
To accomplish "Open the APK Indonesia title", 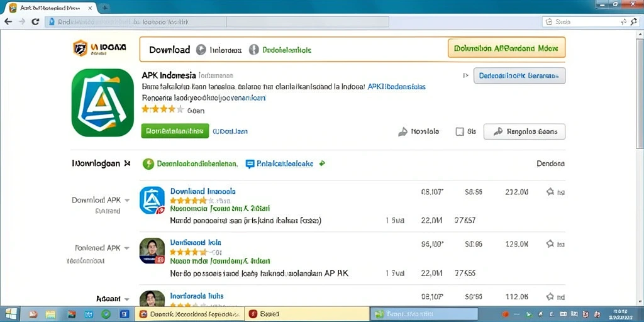I will 169,75.
